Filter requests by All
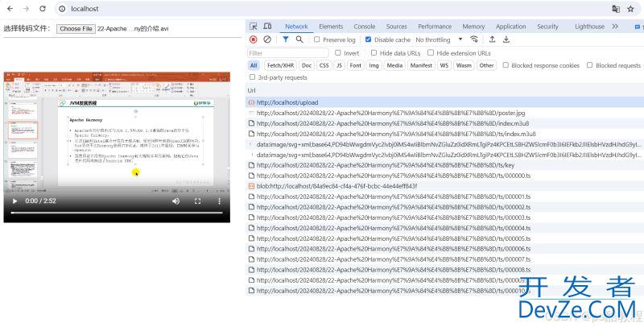644x327 pixels. 254,65
